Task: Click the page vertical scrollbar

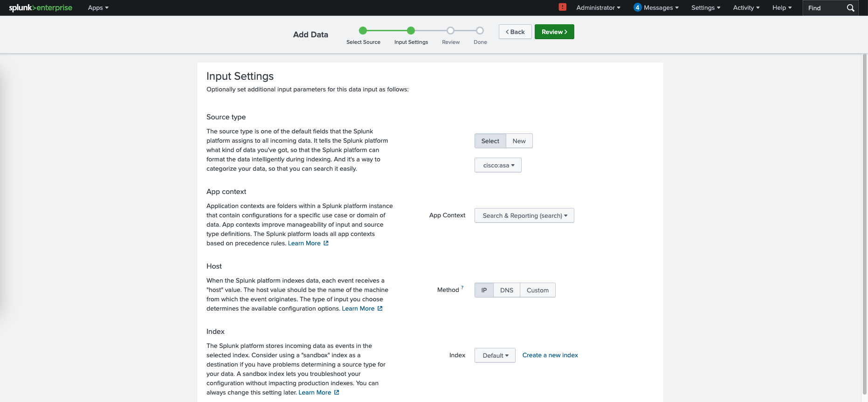Action: coord(864,224)
